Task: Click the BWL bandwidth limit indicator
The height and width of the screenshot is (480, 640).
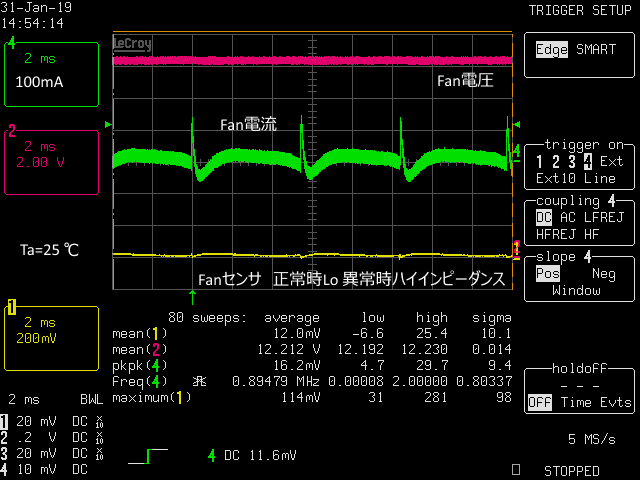Action: click(x=91, y=400)
